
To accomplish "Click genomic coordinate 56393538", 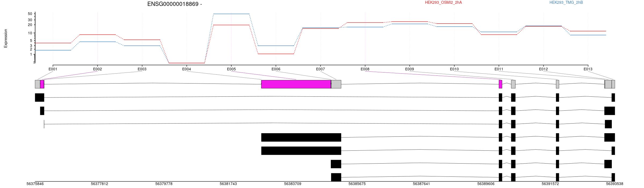I will (615, 184).
